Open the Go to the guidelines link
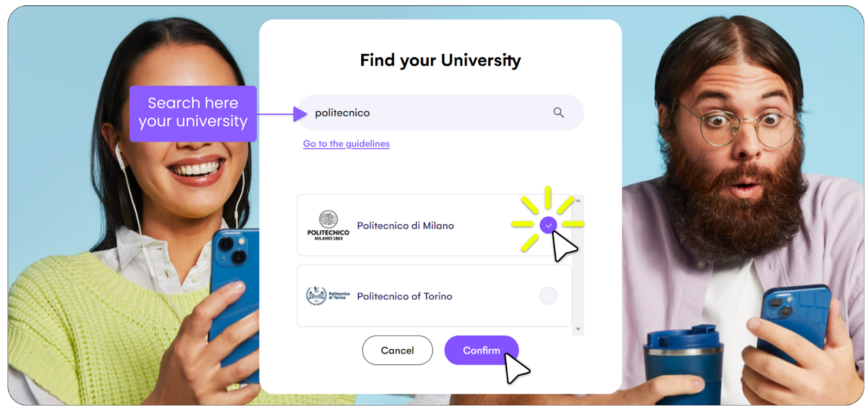The image size is (868, 410). point(346,143)
